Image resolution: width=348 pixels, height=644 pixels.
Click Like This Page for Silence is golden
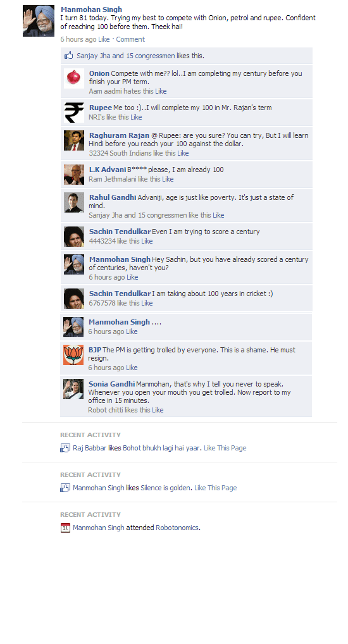[x=216, y=488]
